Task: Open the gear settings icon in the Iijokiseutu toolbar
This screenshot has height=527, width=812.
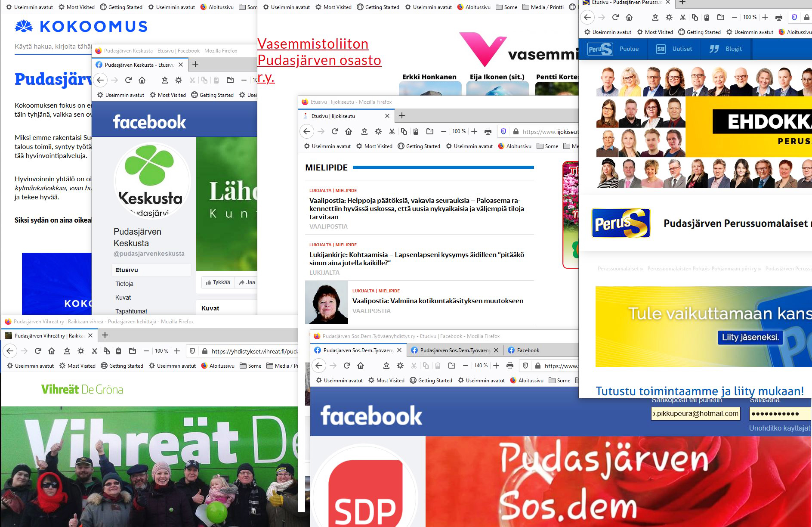Action: point(378,131)
